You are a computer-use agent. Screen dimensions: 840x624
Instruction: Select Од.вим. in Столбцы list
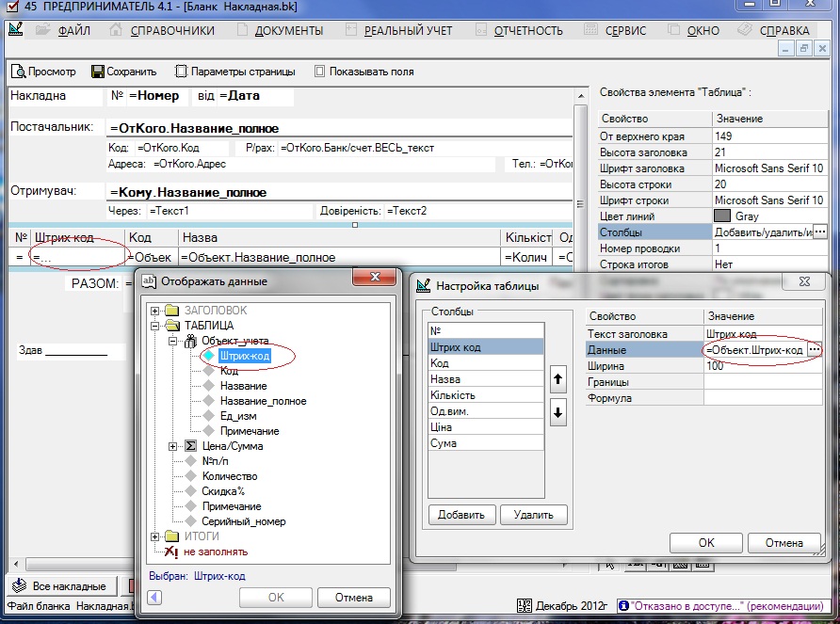(485, 411)
